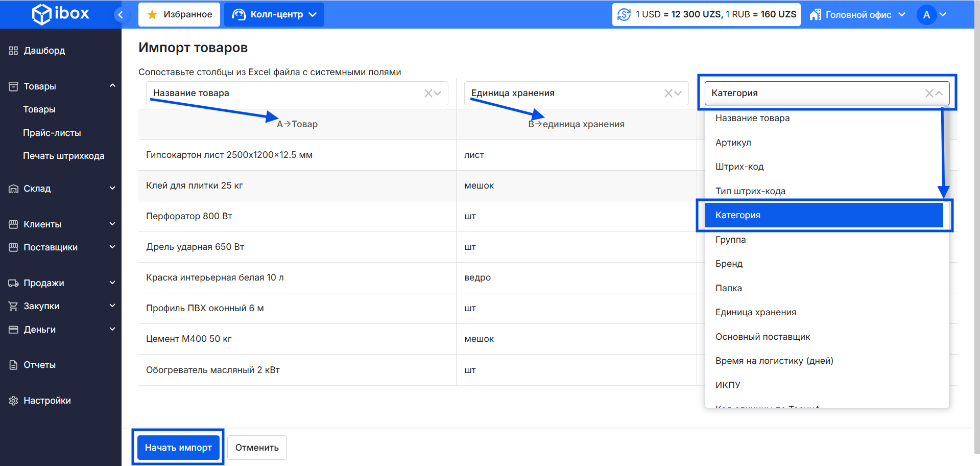This screenshot has width=980, height=466.
Task: Clear the Название товара column mapping
Action: (x=428, y=93)
